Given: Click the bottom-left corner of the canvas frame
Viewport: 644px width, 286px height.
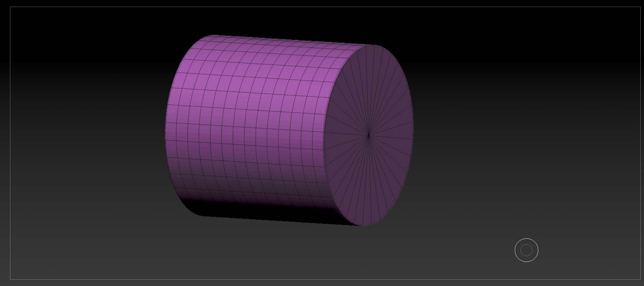Looking at the screenshot, I should pos(10,279).
